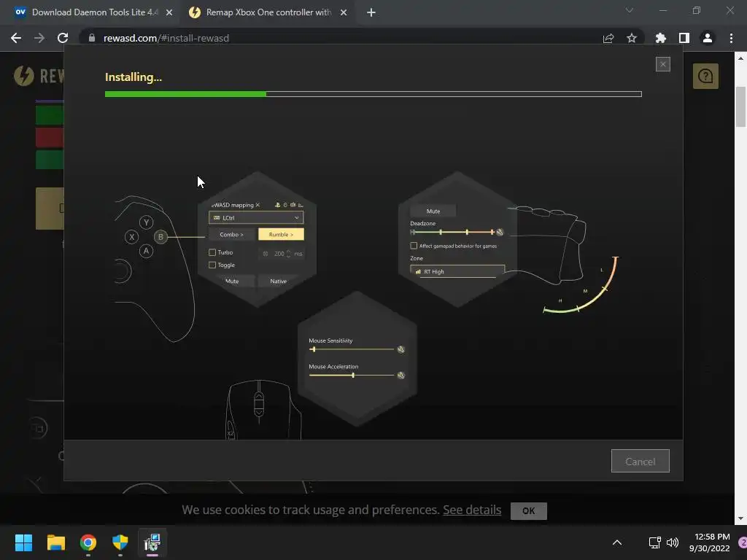This screenshot has height=560, width=747.
Task: Switch to Download Daemon Tools Lite tab
Action: pyautogui.click(x=94, y=12)
